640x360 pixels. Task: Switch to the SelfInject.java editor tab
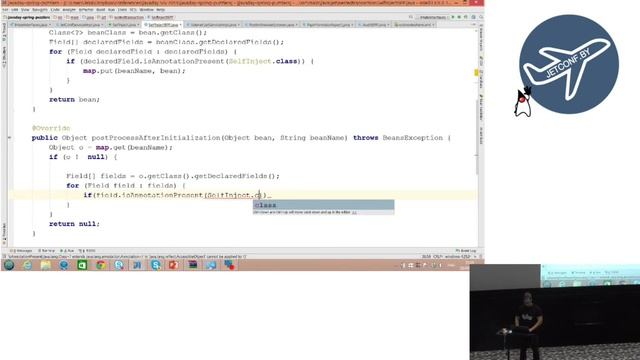[124, 24]
